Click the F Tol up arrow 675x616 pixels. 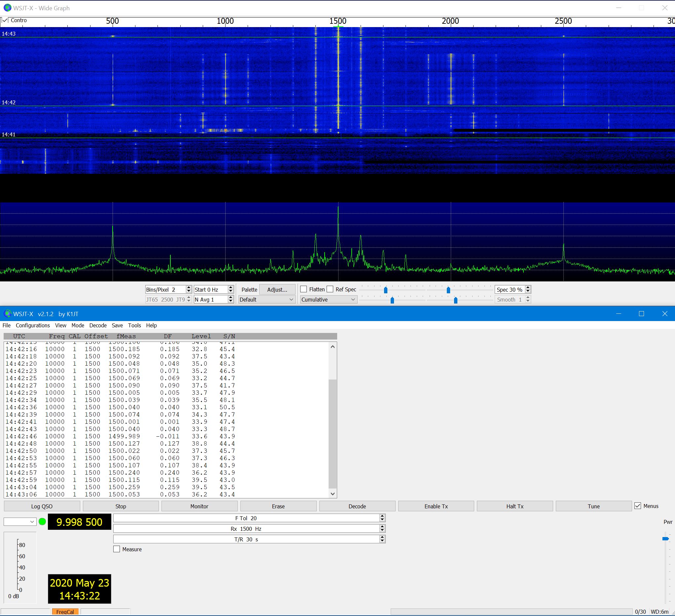382,516
